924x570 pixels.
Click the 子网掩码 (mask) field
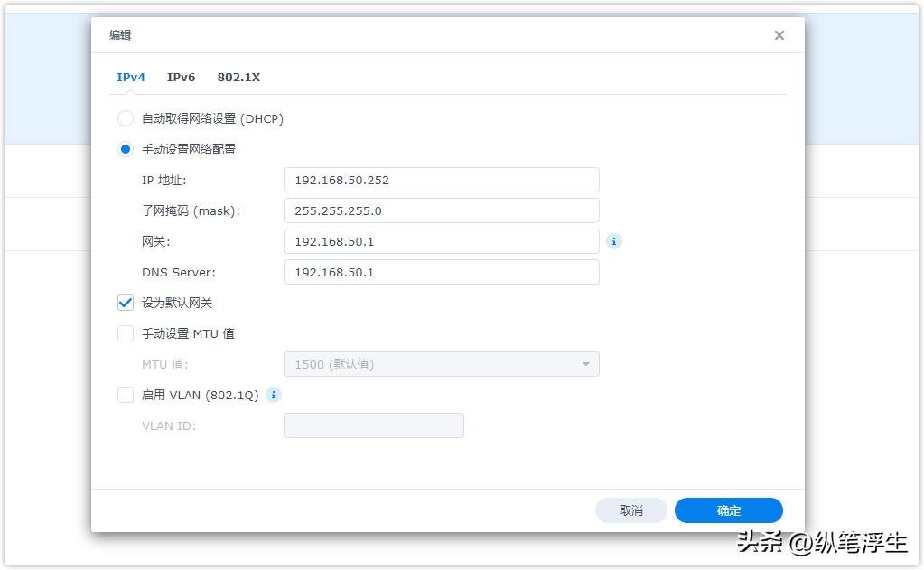pyautogui.click(x=441, y=210)
